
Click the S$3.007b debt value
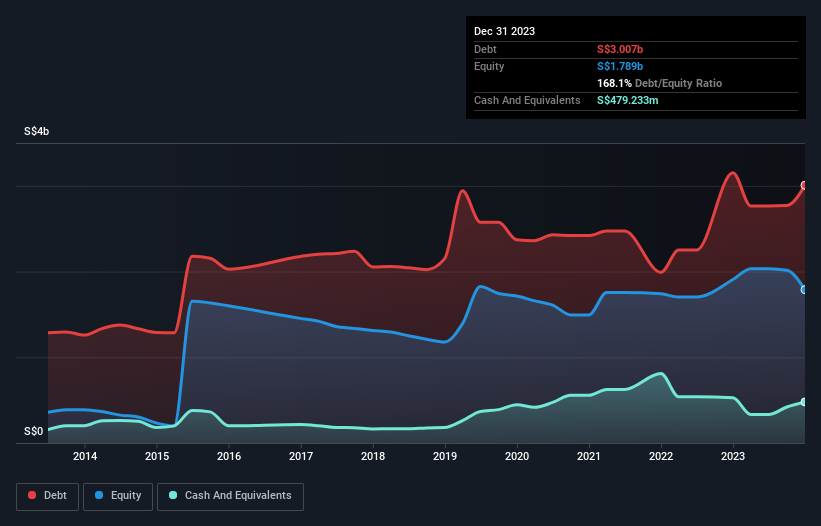(x=620, y=49)
